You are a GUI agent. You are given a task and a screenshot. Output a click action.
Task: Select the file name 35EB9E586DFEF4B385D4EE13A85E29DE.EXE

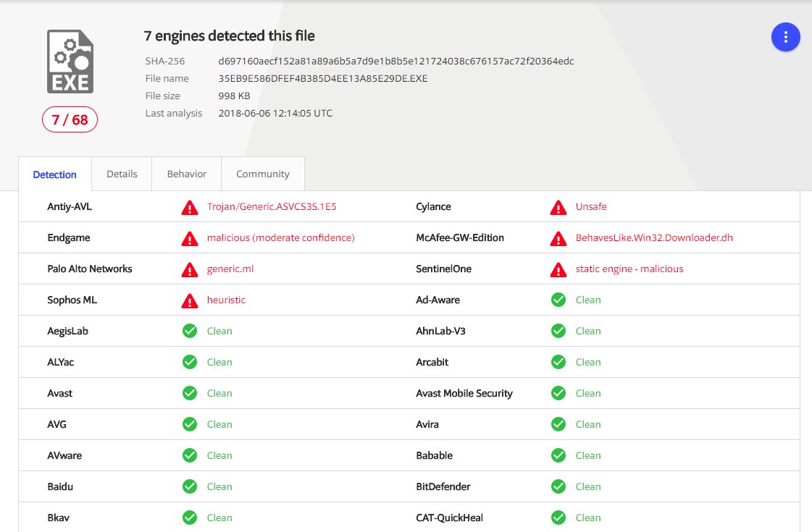(x=323, y=79)
